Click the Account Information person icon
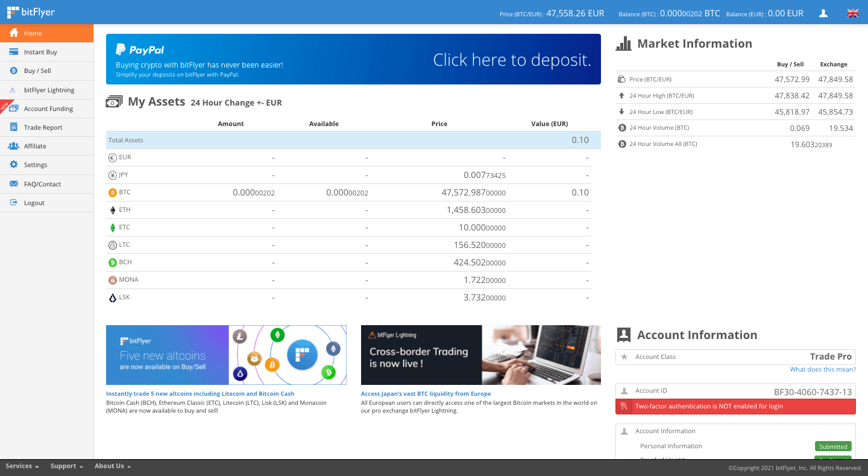 tap(624, 335)
